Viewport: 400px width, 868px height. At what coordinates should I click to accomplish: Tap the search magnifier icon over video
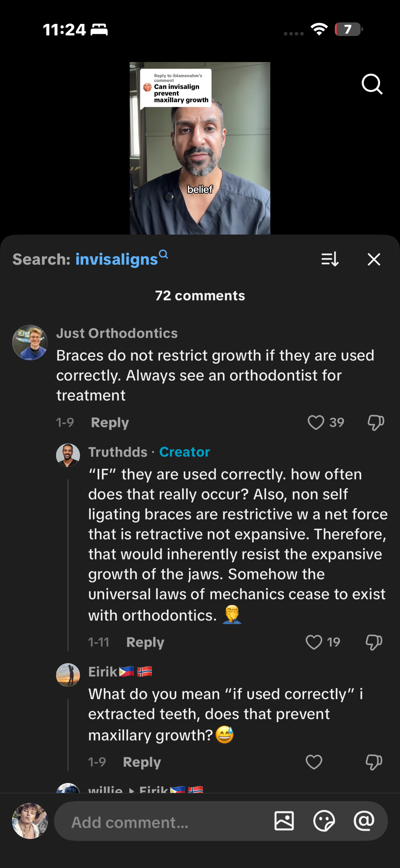point(372,84)
